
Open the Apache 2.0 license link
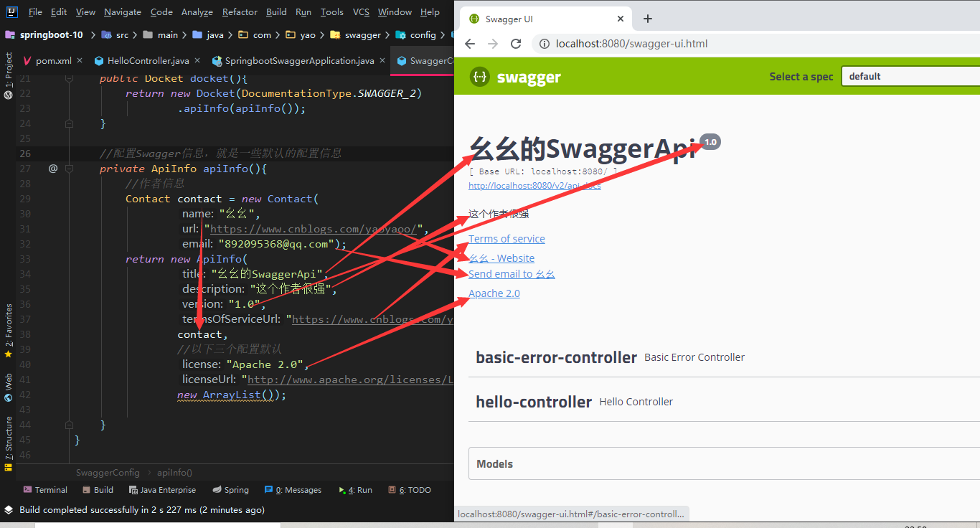(494, 293)
